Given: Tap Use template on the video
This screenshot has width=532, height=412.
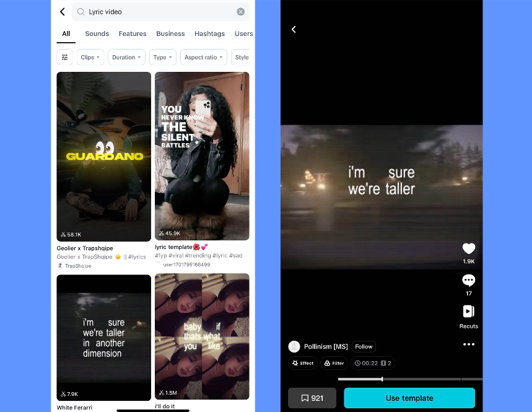Looking at the screenshot, I should [x=409, y=398].
